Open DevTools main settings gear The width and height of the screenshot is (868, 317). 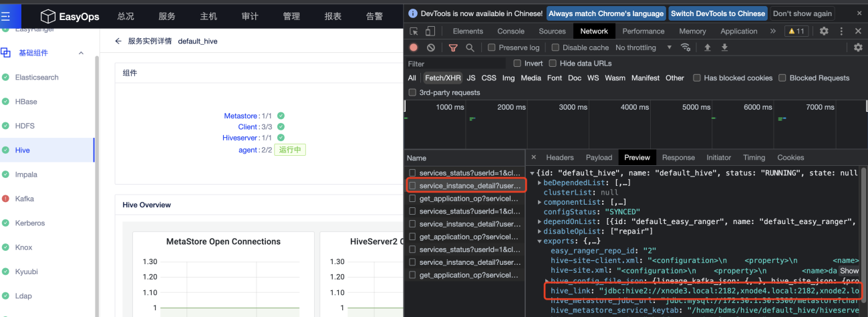824,31
